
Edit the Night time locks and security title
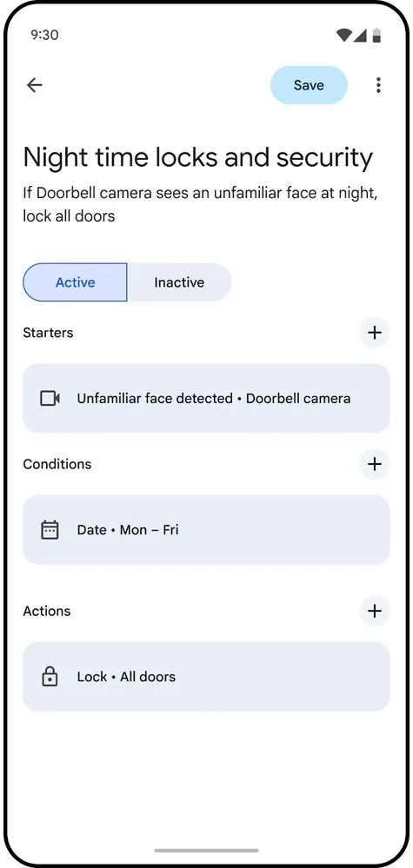click(198, 158)
